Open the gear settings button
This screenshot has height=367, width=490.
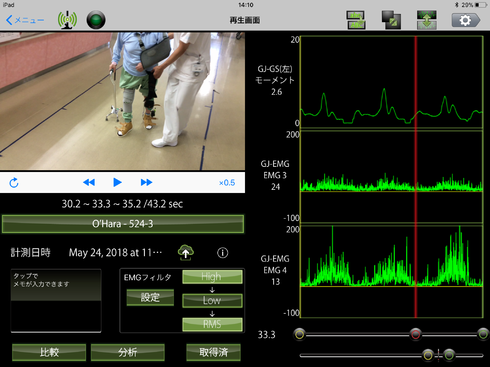466,20
